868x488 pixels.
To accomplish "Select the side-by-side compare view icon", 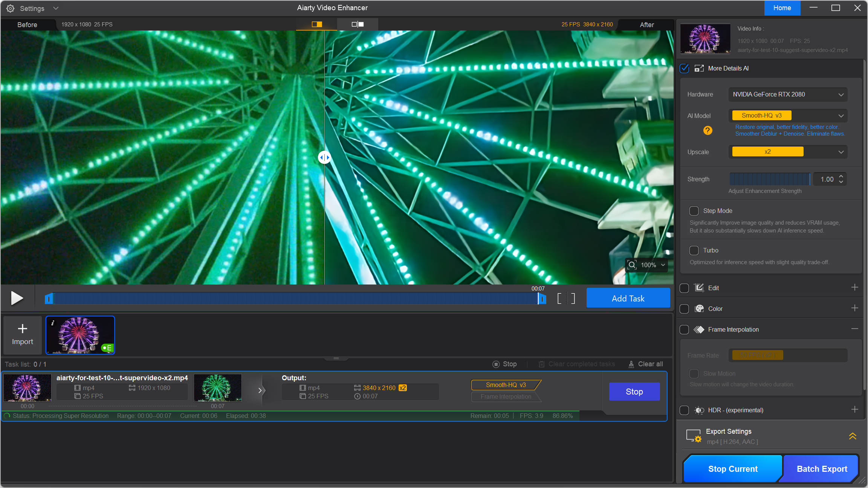I will (x=358, y=24).
